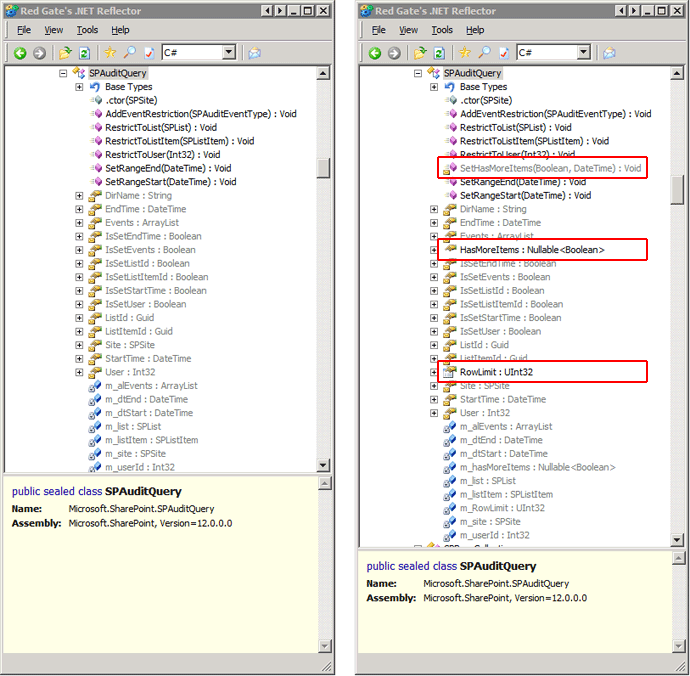Click the left tree's scrollbar thumb
This screenshot has width=690, height=676.
click(323, 169)
